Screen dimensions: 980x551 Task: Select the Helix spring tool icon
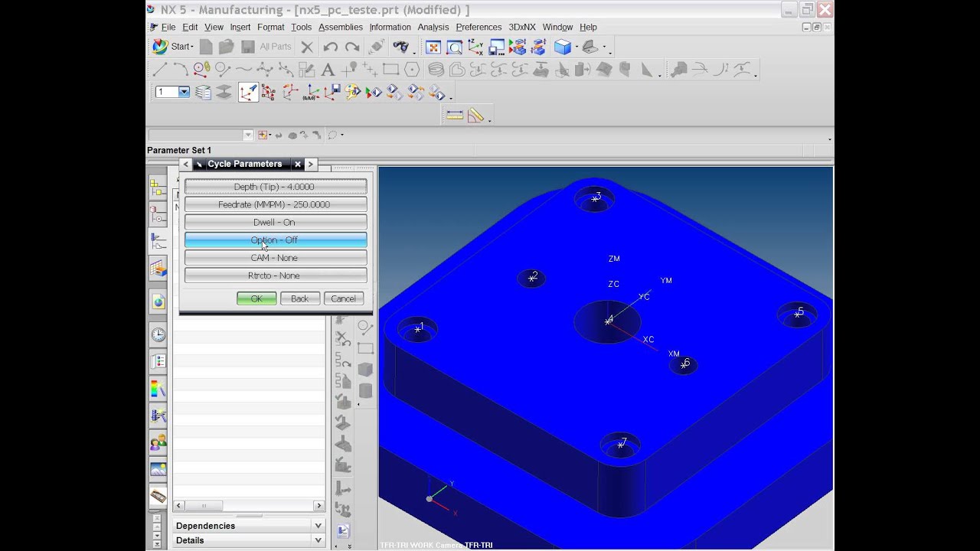(x=436, y=70)
